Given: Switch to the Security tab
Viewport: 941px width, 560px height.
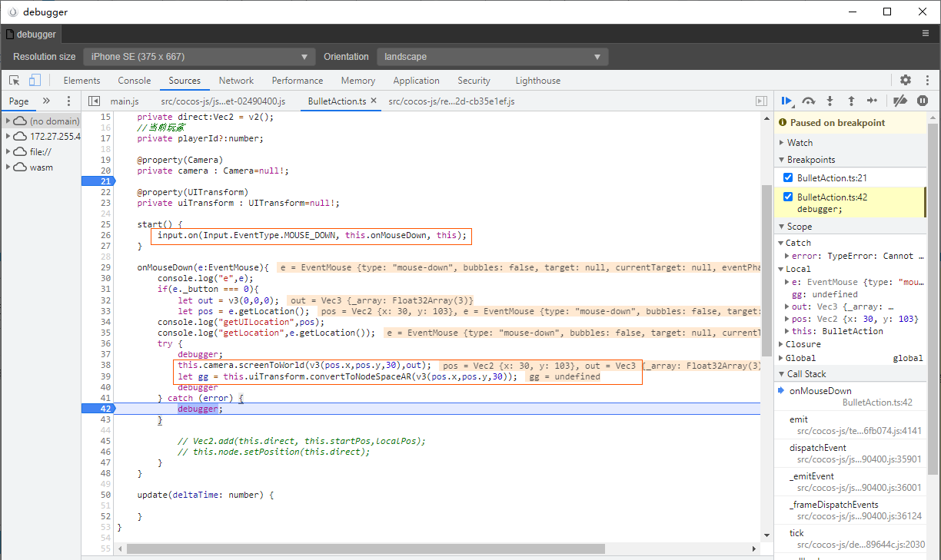Looking at the screenshot, I should (x=474, y=81).
